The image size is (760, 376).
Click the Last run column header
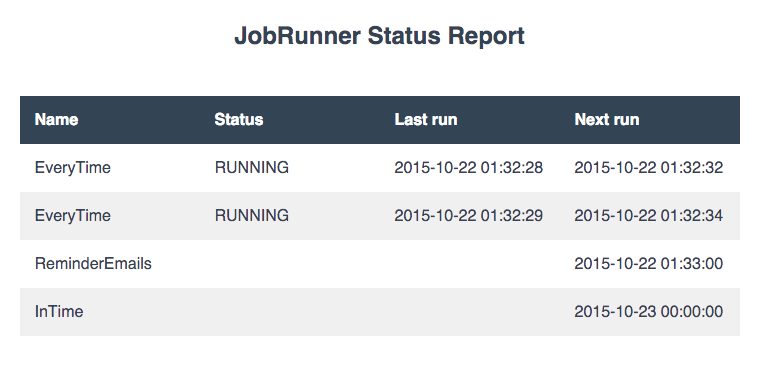point(426,120)
